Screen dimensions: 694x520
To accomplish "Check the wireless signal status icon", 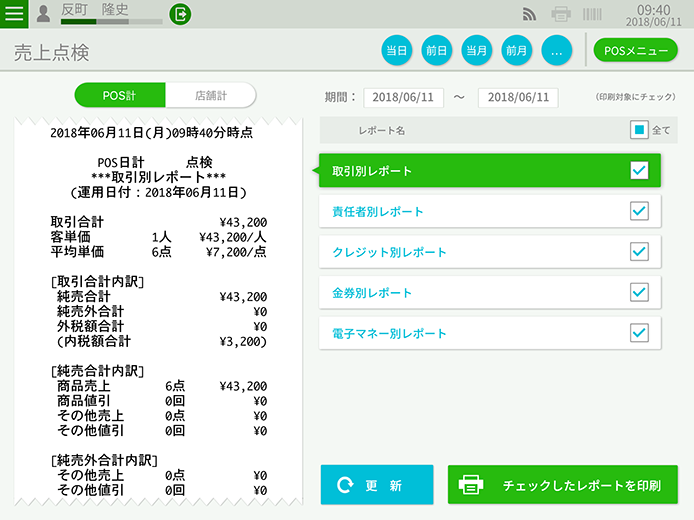I will click(x=530, y=14).
